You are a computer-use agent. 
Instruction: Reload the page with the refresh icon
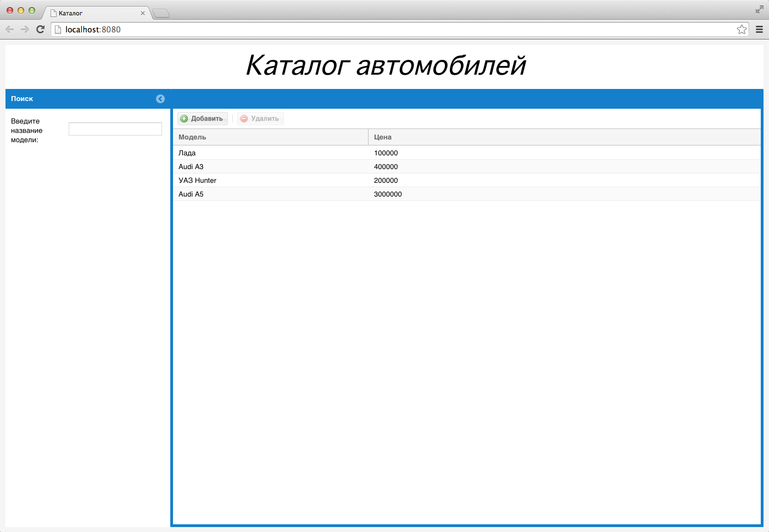coord(40,30)
